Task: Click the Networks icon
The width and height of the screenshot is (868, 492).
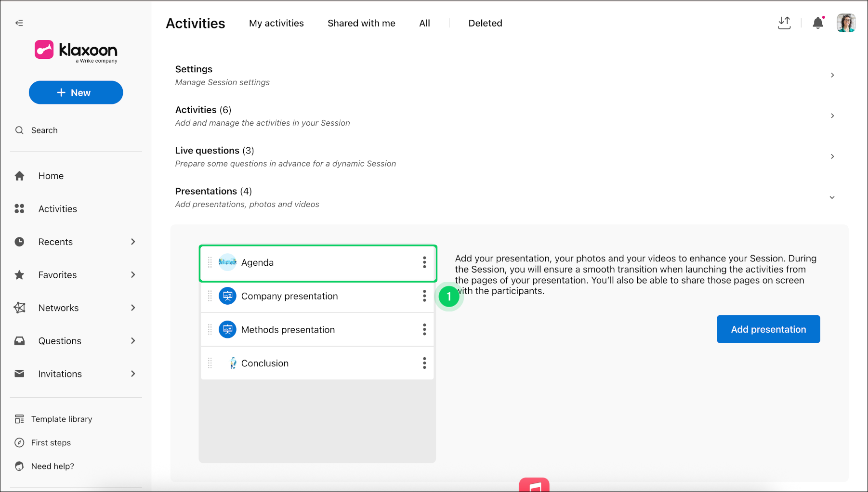Action: tap(19, 308)
